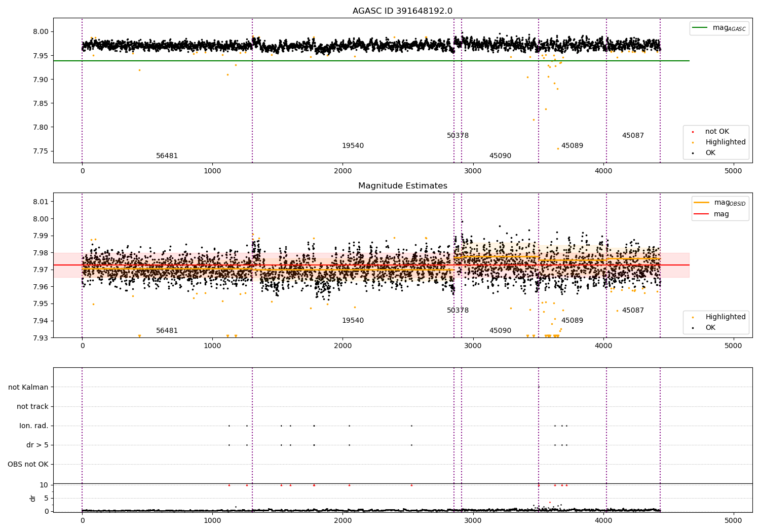Click y-axis tick 8.01 in Magnitude Estimates plot
Screen dimensions: 760x532
(x=41, y=202)
